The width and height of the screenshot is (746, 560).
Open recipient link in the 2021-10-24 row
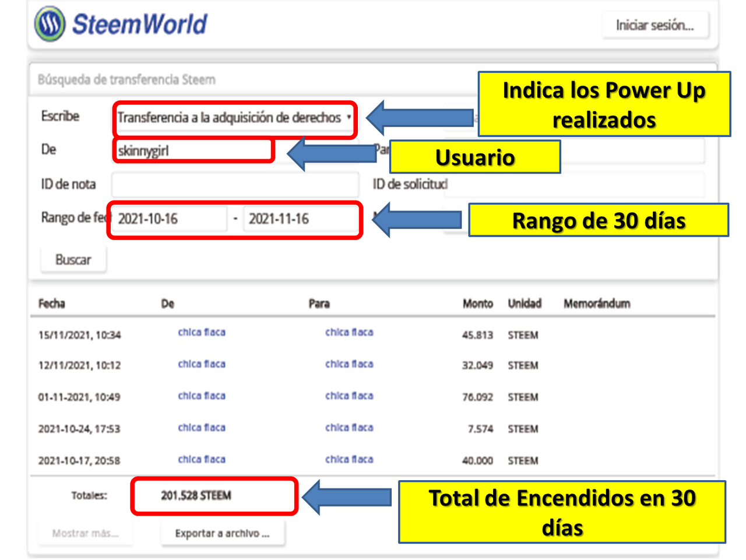tap(349, 428)
